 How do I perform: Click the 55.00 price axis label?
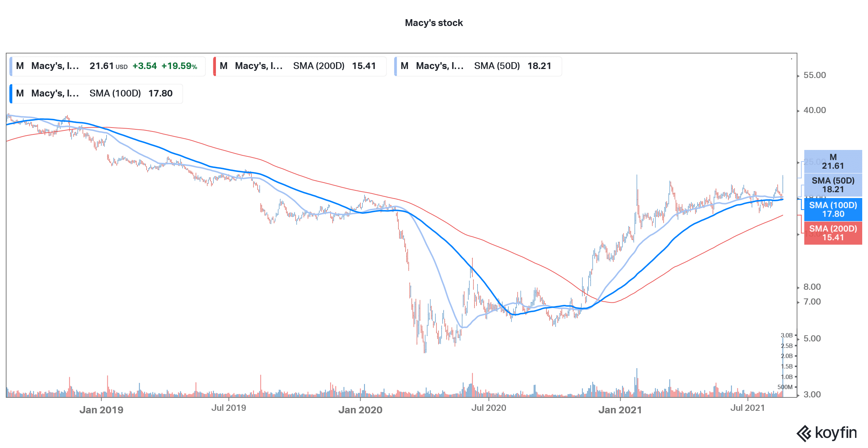click(814, 75)
